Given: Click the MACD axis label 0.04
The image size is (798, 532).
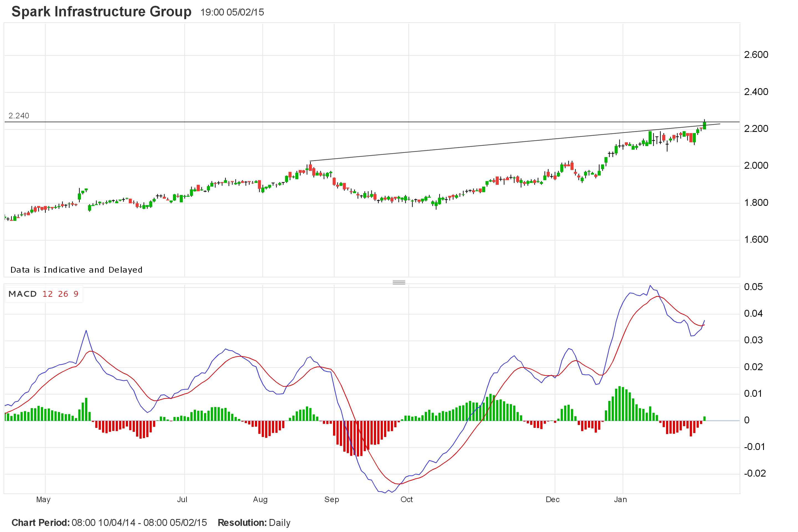Looking at the screenshot, I should 753,313.
